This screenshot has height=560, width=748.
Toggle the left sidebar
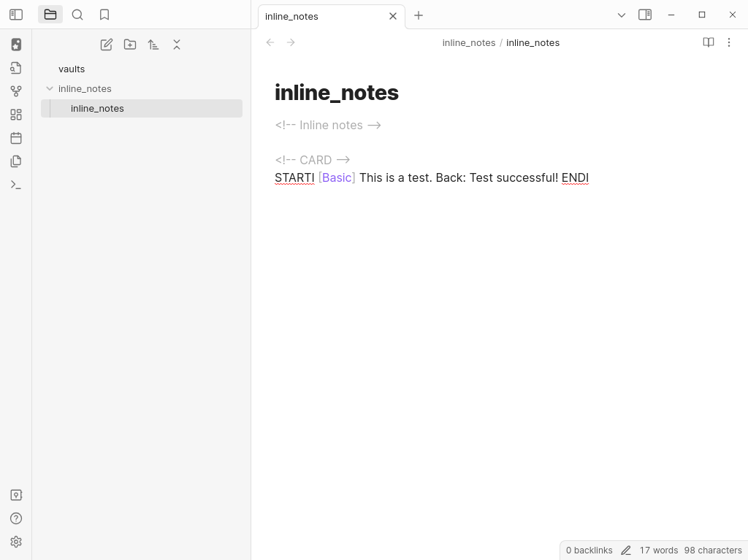(16, 15)
